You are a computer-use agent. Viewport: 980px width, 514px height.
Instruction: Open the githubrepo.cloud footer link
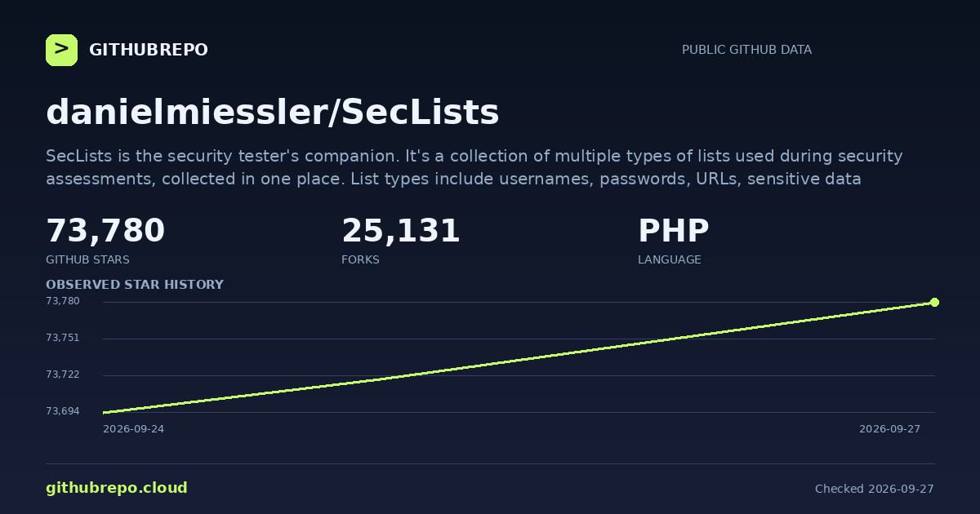(117, 488)
